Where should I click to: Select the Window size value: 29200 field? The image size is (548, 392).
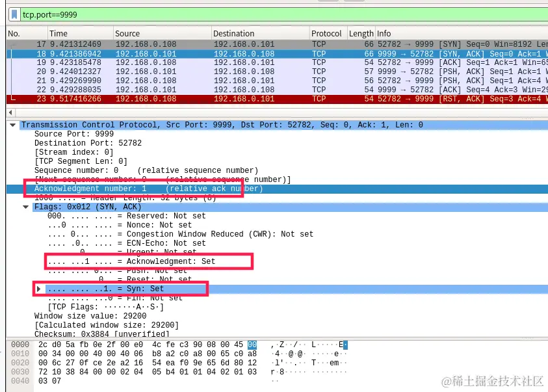click(90, 316)
